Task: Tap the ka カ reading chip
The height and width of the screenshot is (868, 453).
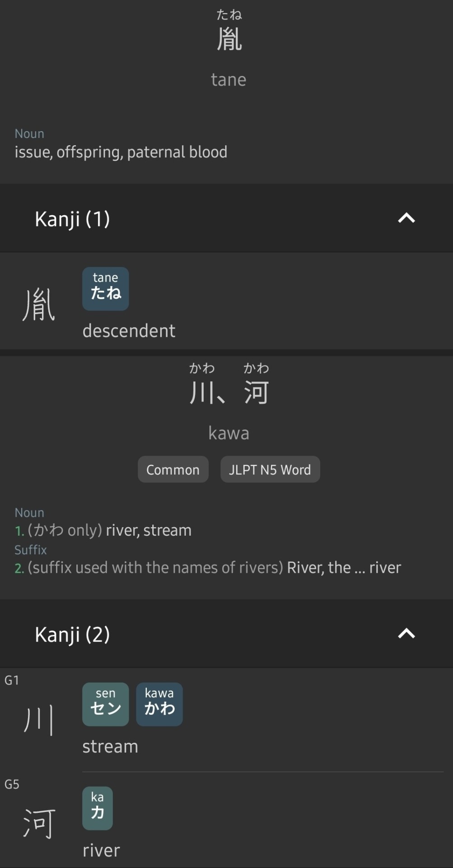Action: pos(97,808)
